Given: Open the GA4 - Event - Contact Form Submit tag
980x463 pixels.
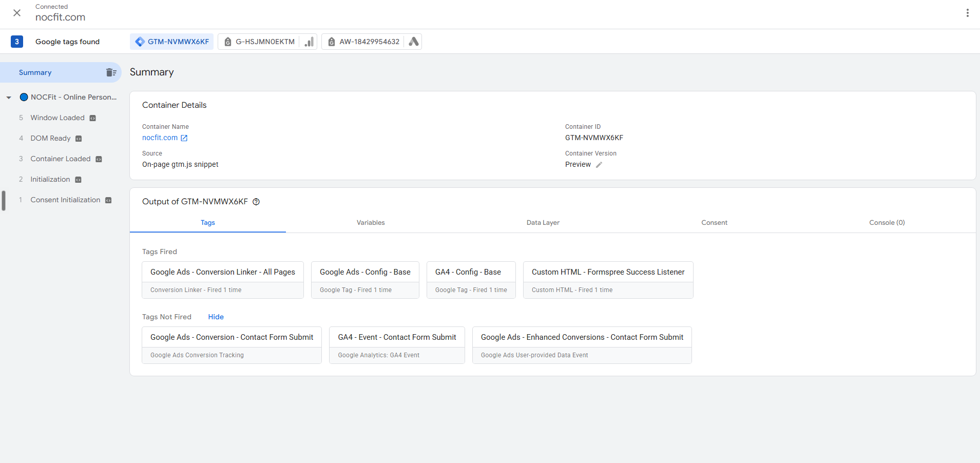Looking at the screenshot, I should (x=397, y=345).
